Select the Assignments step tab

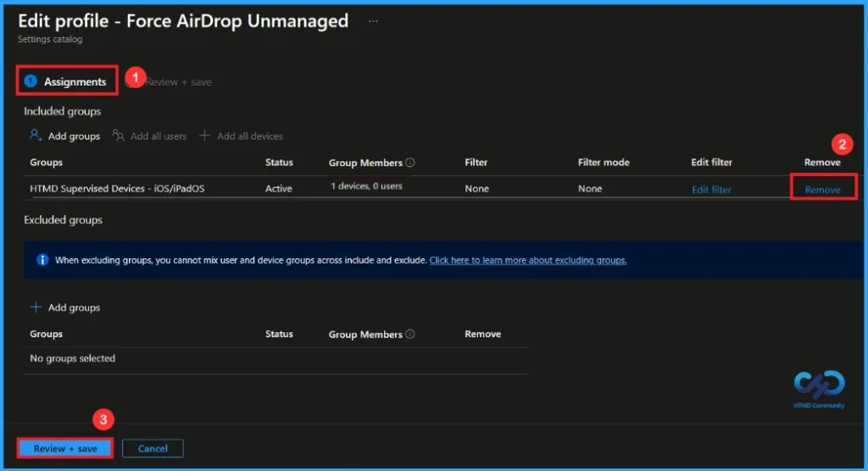coord(67,81)
